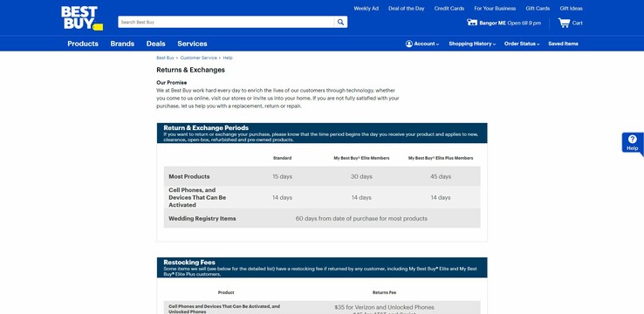
Task: Click the Return & Exchange Periods header
Action: 206,127
